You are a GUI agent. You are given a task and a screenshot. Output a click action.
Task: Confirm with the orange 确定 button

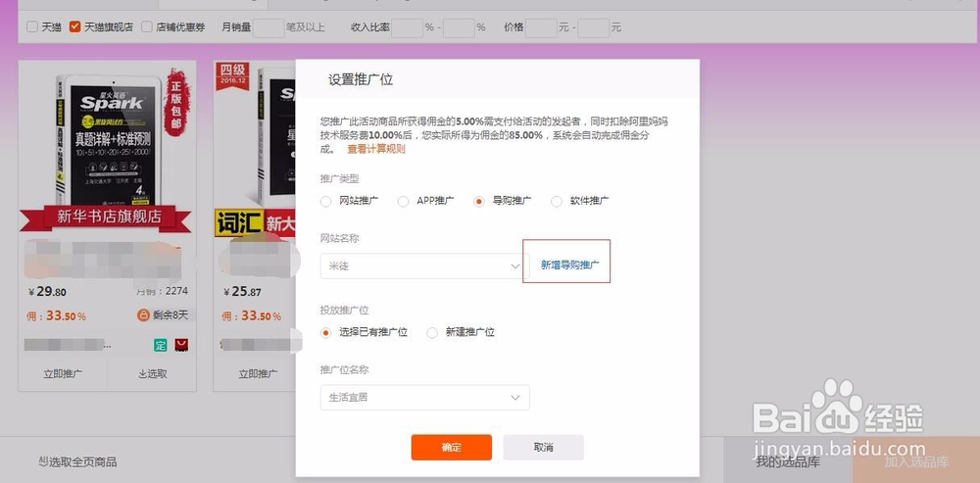[x=451, y=448]
